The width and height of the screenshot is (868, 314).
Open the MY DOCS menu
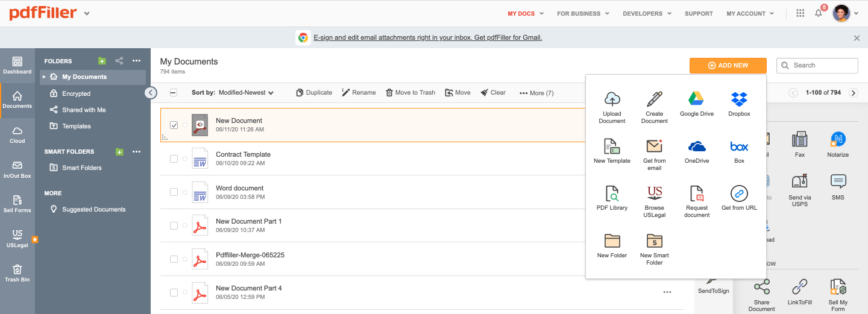coord(526,13)
